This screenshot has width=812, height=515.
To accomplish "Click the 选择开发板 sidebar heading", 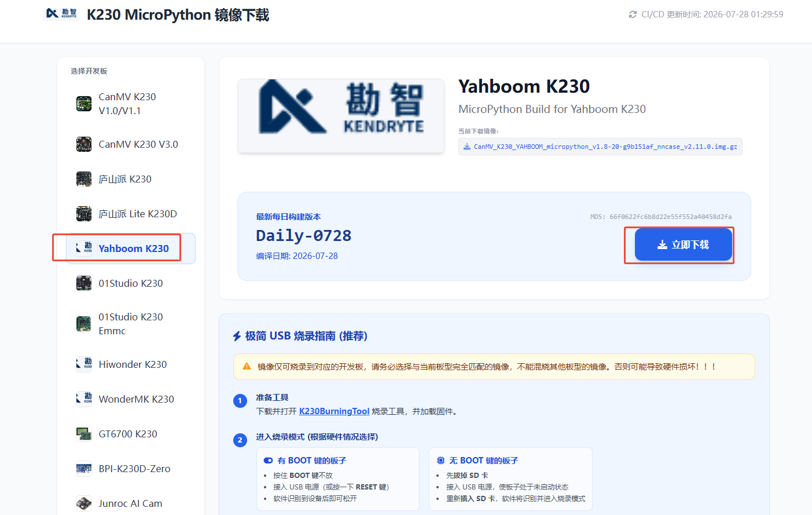I will tap(89, 71).
